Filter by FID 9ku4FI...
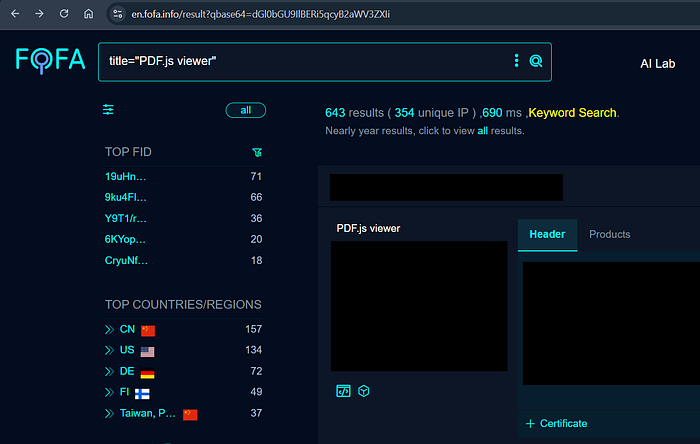Image resolution: width=700 pixels, height=444 pixels. coord(125,197)
